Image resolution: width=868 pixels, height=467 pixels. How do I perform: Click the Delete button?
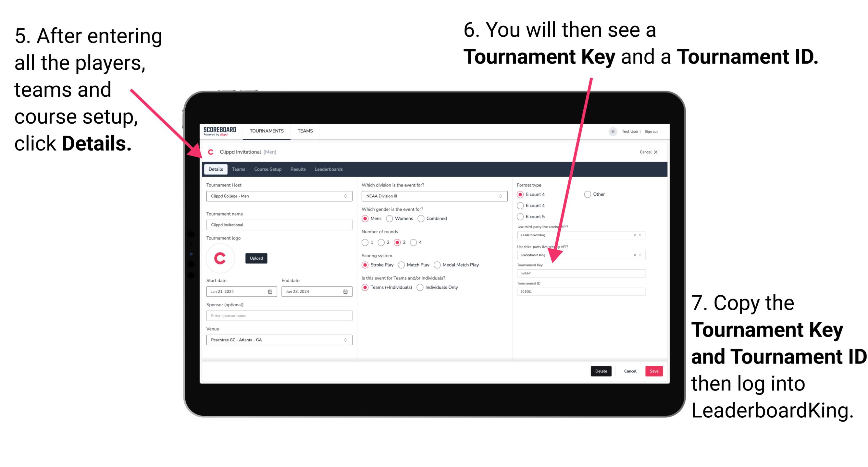click(601, 371)
